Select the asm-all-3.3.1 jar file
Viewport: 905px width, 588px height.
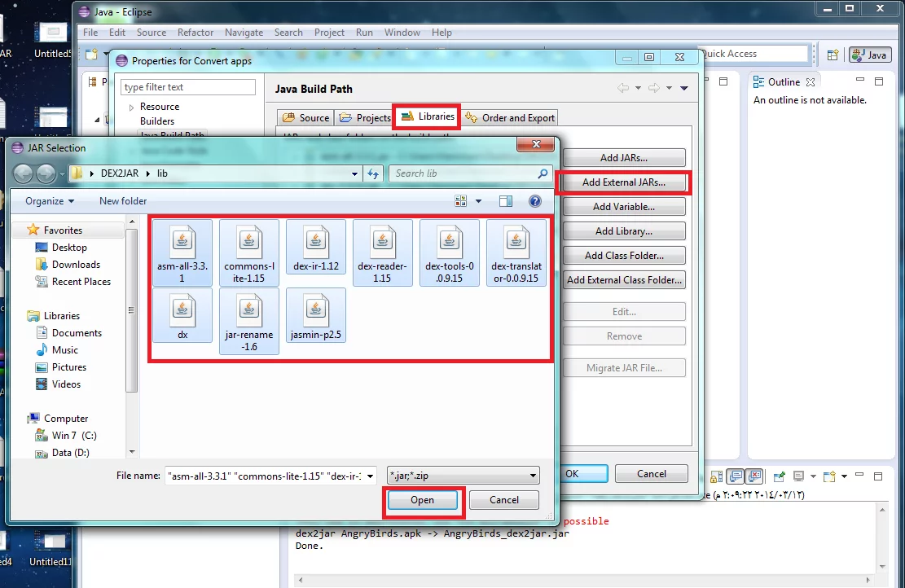(182, 252)
